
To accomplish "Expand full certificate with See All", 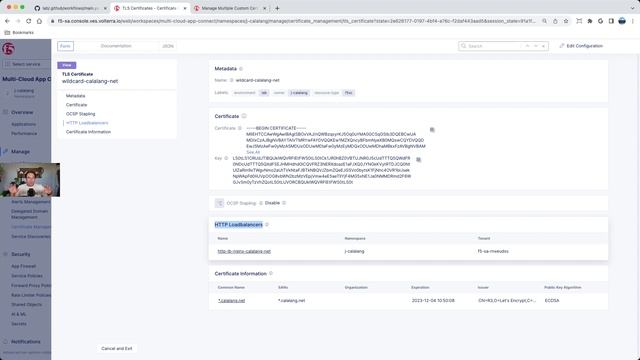I will tap(253, 152).
